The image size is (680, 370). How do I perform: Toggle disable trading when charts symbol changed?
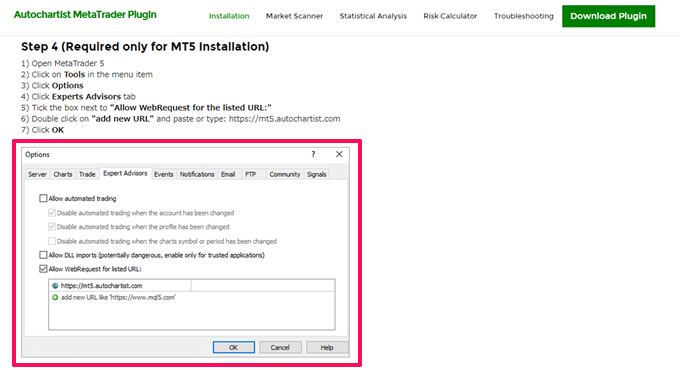click(x=52, y=241)
